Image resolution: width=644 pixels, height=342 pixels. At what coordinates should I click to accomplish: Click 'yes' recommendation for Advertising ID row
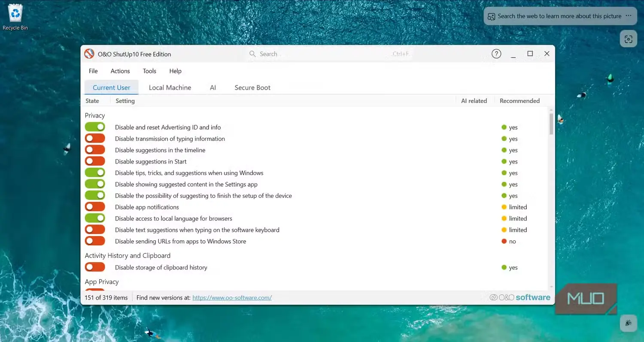[510, 127]
